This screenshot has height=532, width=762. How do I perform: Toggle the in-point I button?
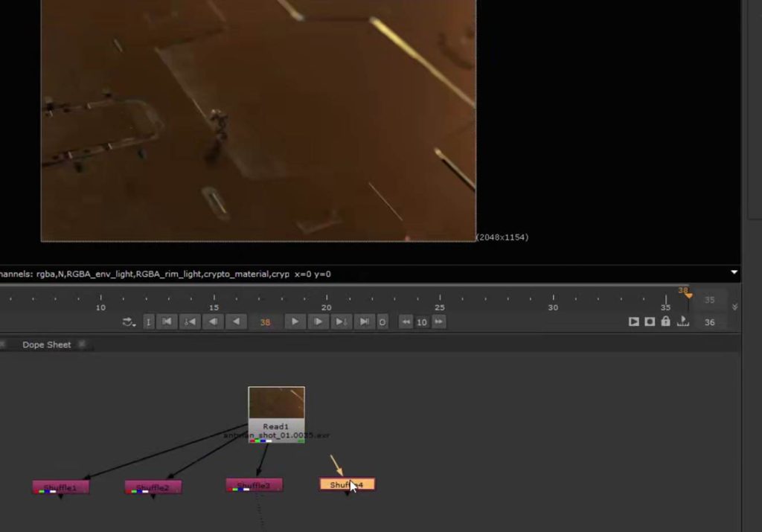point(148,322)
